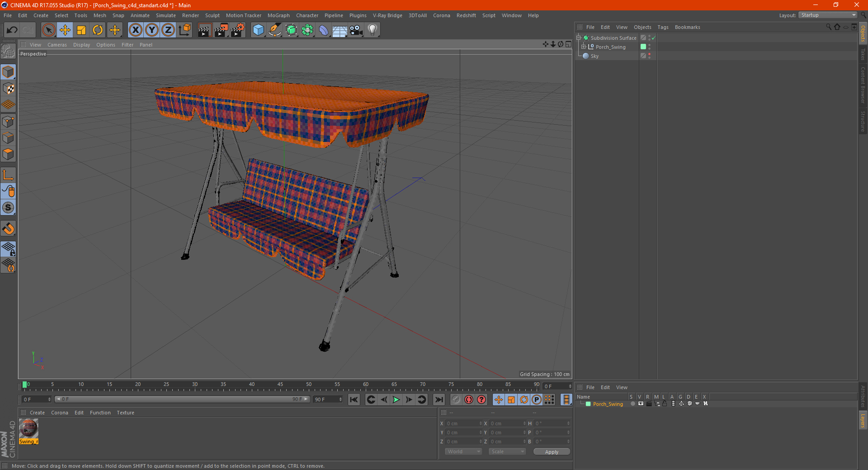Toggle Subdivision Surface enable checkmark
Screen dimensions: 868x470
coord(653,38)
